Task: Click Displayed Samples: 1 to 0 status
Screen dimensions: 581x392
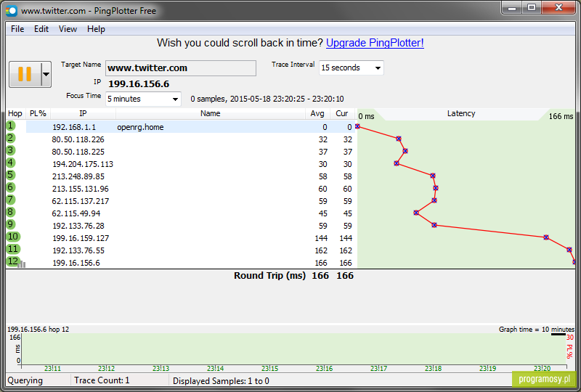Action: (x=221, y=381)
